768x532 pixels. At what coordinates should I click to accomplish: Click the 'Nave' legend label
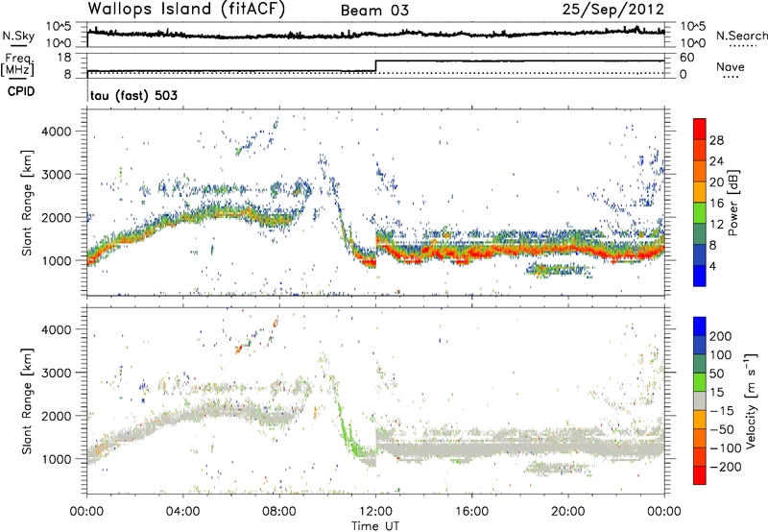coord(731,66)
